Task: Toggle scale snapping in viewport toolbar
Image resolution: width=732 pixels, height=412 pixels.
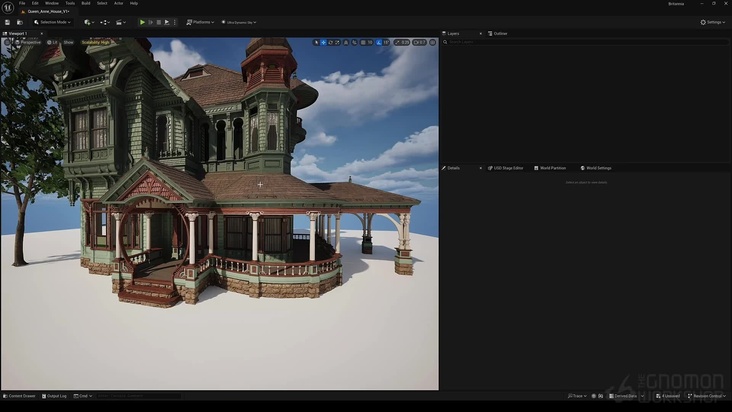Action: (402, 42)
